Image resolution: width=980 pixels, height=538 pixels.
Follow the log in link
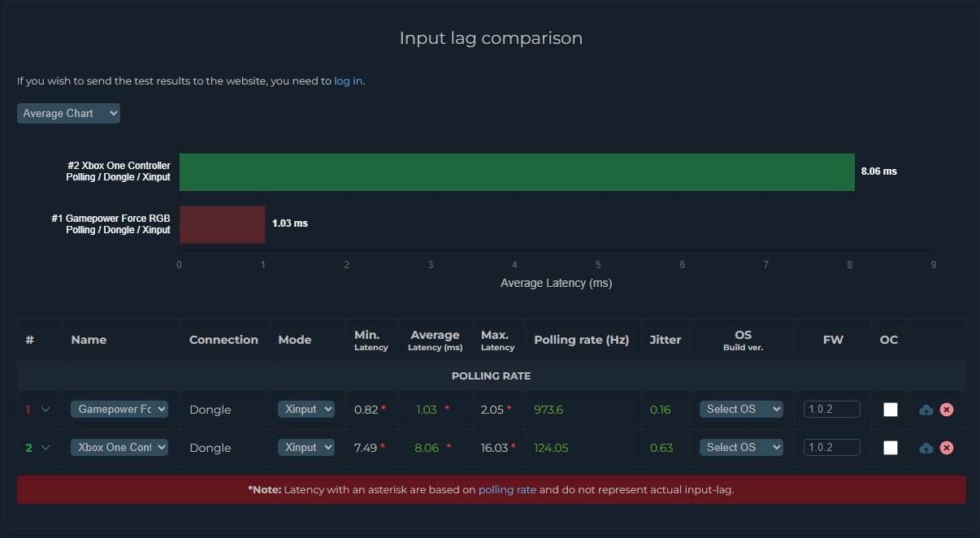click(349, 81)
